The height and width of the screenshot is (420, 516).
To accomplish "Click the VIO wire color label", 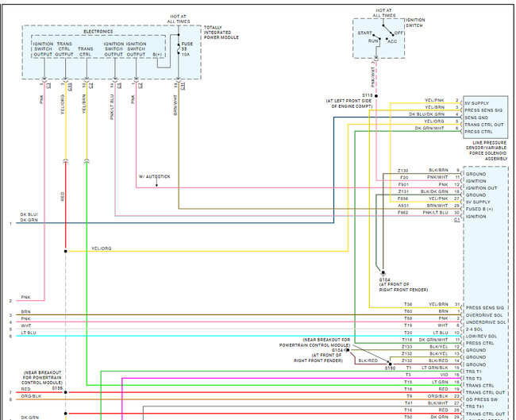I will click(x=444, y=375).
